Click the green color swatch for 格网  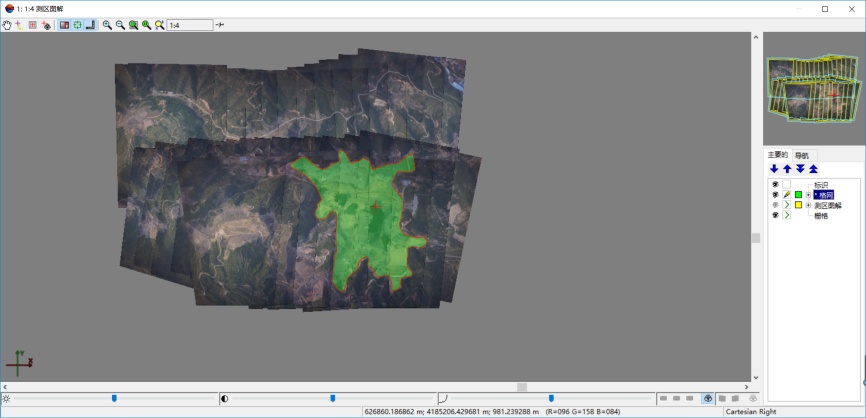click(x=798, y=195)
